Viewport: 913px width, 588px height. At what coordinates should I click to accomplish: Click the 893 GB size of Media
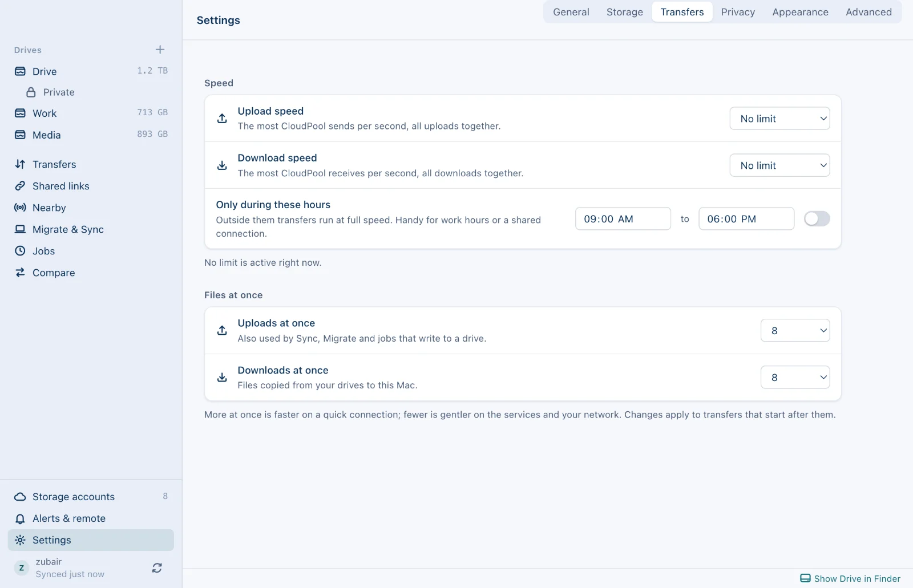(x=152, y=134)
